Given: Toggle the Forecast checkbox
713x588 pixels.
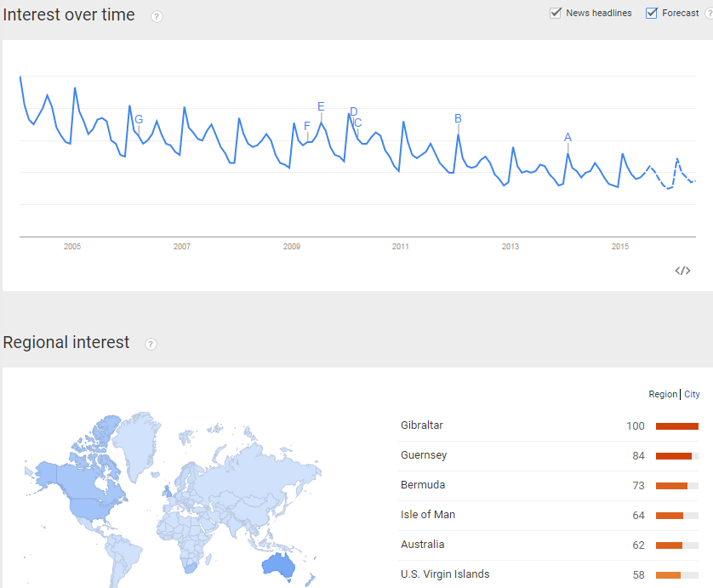Looking at the screenshot, I should point(651,13).
